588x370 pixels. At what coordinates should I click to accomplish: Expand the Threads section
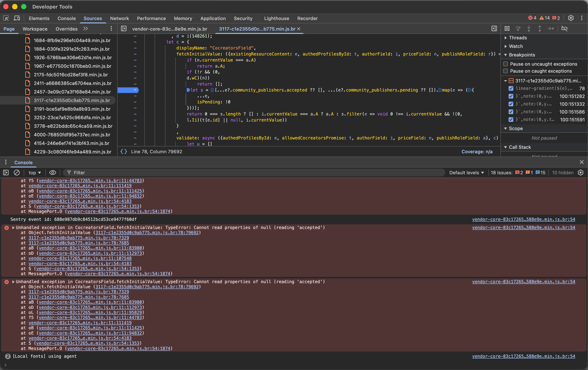coord(518,38)
